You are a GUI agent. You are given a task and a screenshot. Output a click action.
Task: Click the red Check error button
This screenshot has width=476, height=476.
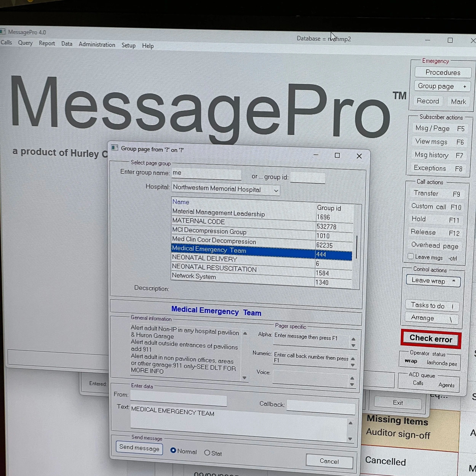(431, 339)
